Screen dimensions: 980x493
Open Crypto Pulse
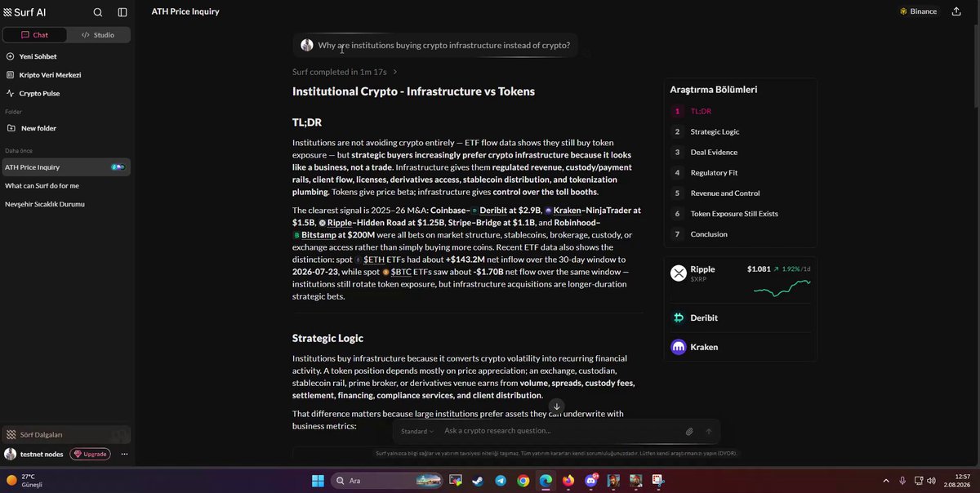pos(33,93)
